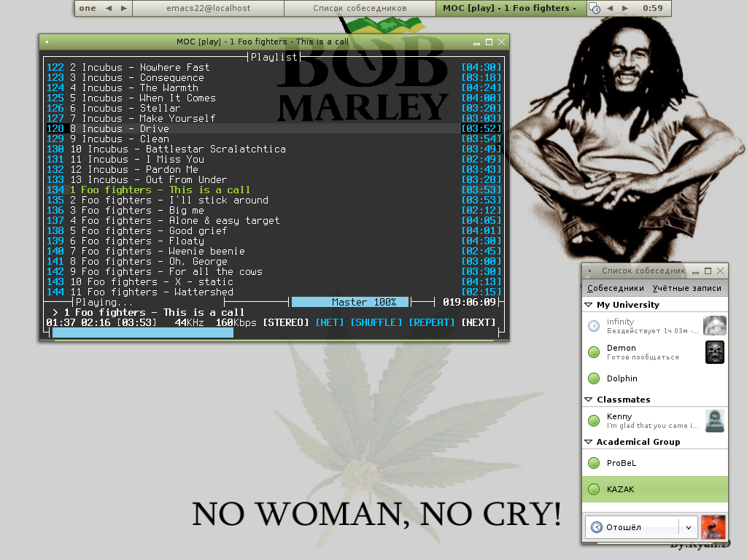Click your own buddy icon beside the status selector
The height and width of the screenshot is (560, 747).
tap(713, 527)
